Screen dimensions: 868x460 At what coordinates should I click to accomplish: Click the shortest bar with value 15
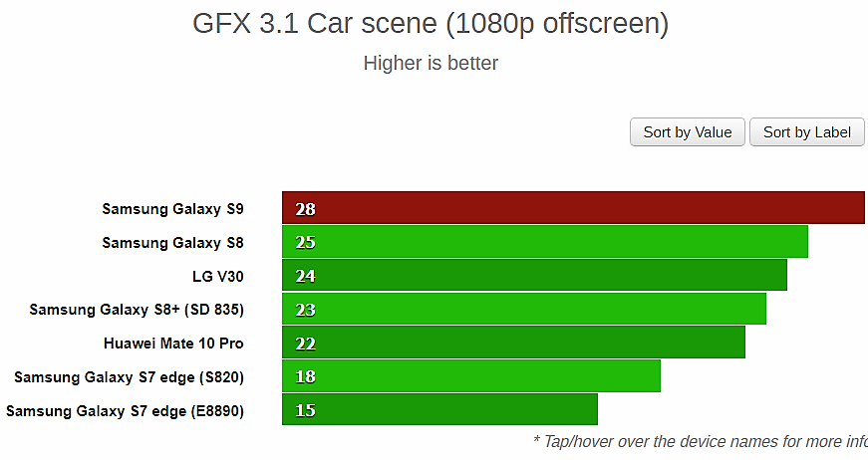[439, 410]
